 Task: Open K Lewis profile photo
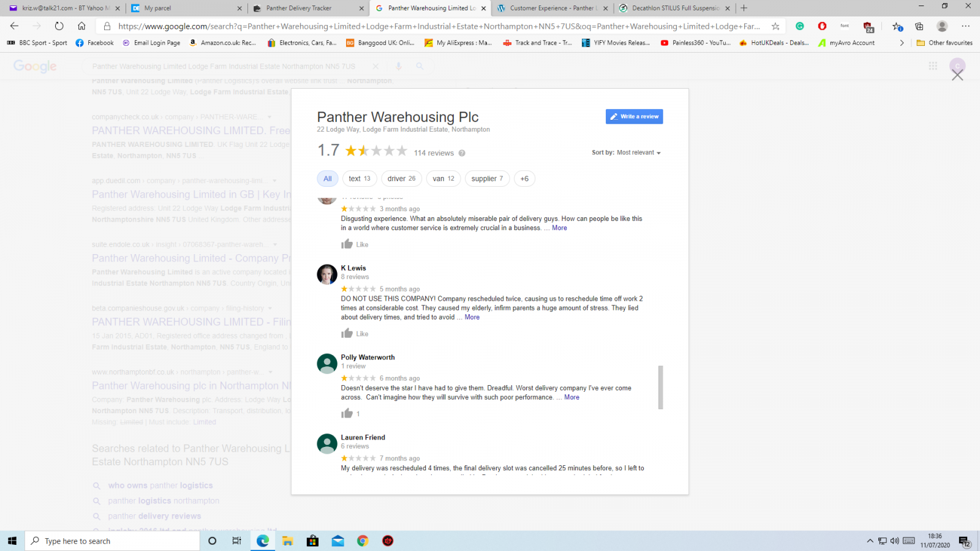327,274
